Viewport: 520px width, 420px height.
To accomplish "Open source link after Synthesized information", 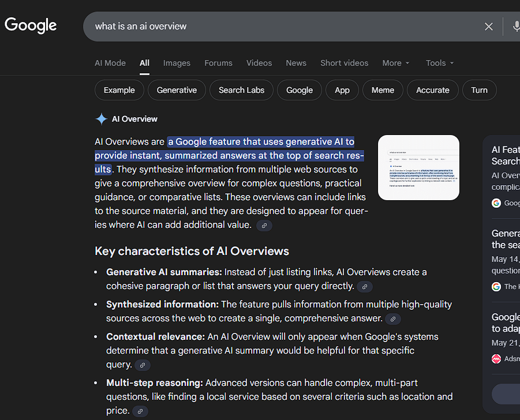I will (392, 318).
